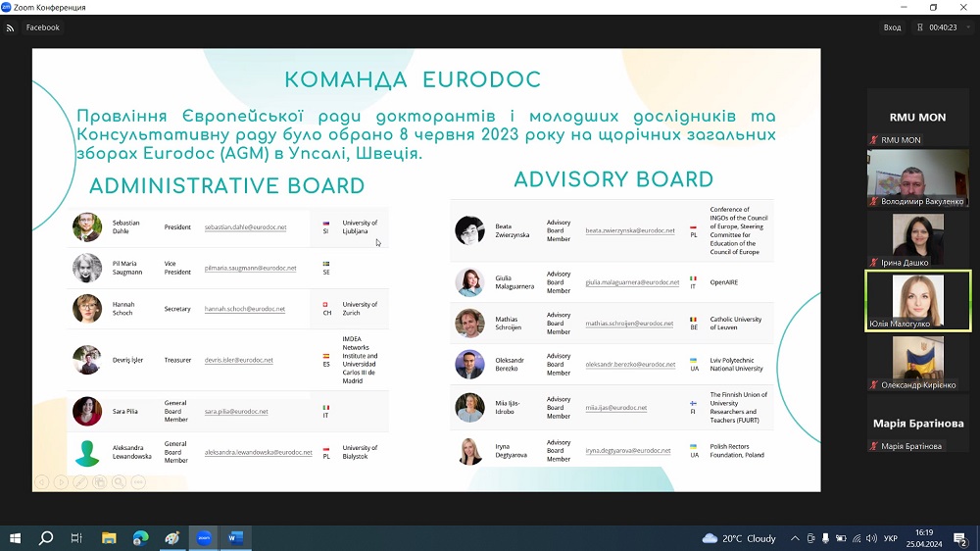This screenshot has height=551, width=980.
Task: Open the see all slides view icon
Action: tap(99, 481)
